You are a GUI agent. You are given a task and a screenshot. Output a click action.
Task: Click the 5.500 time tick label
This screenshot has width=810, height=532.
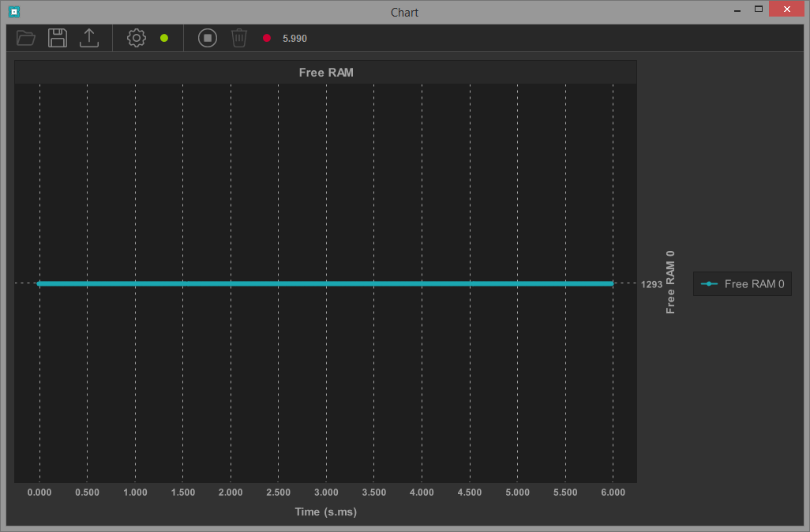pyautogui.click(x=565, y=493)
